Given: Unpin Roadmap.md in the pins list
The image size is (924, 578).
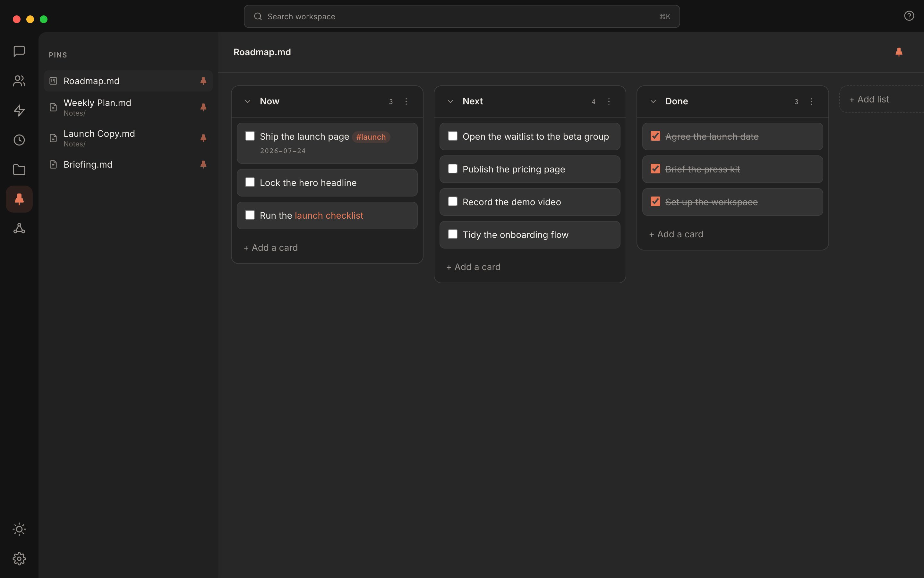Looking at the screenshot, I should [203, 81].
